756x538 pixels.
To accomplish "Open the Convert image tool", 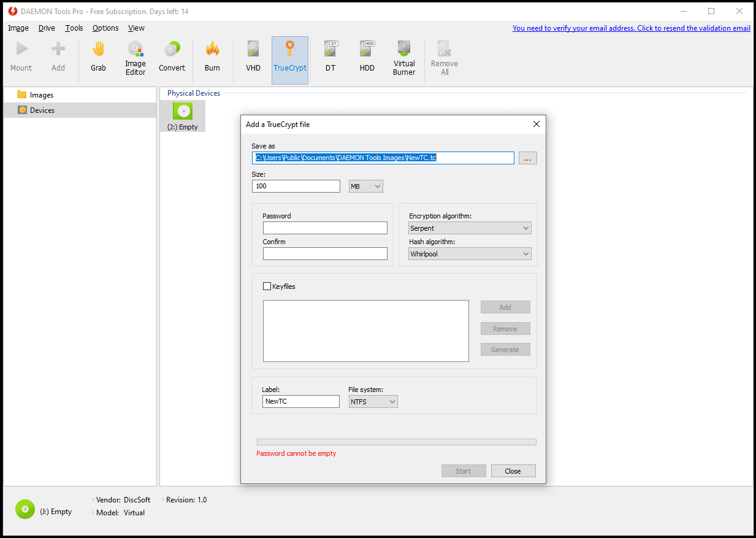I will pos(172,57).
